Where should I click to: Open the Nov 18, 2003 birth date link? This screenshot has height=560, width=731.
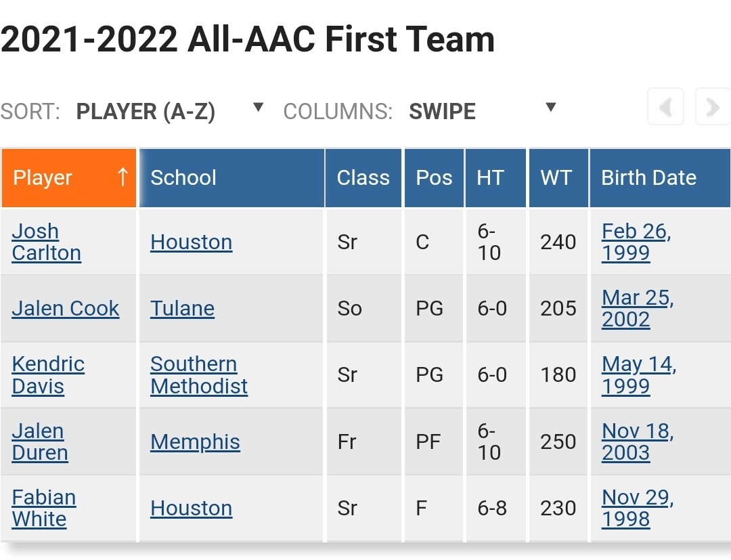(638, 441)
